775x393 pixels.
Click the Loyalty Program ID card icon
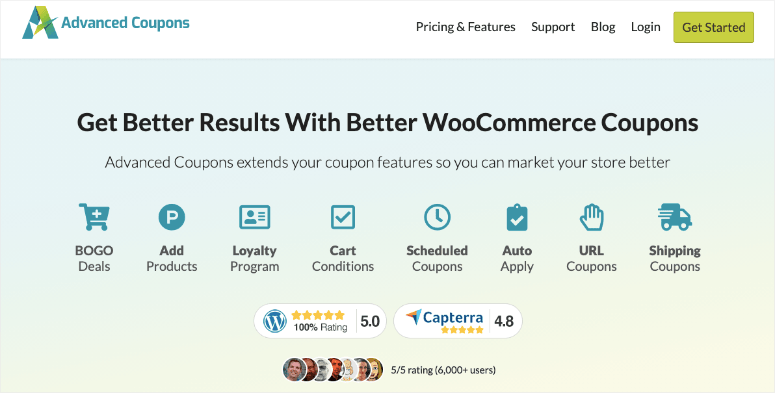tap(255, 217)
